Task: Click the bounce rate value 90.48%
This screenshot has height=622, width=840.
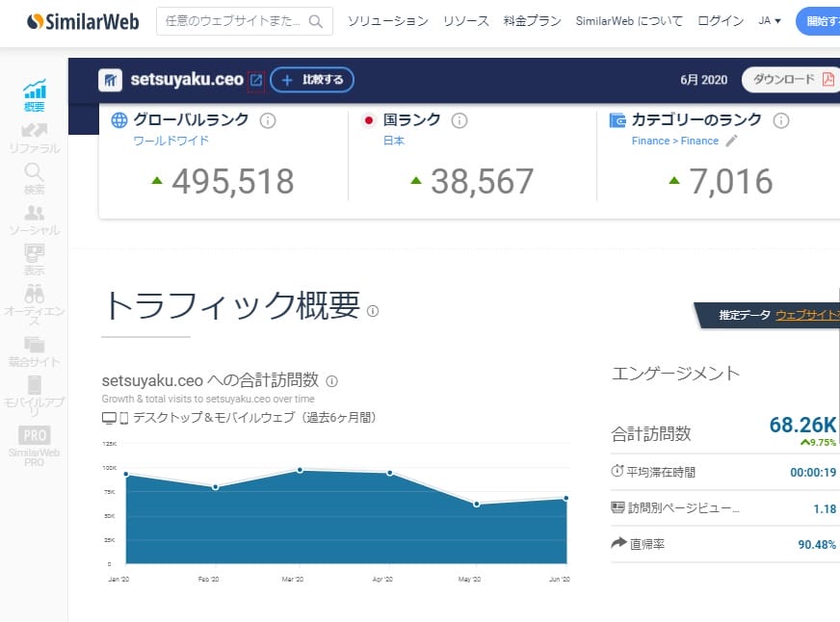Action: 817,544
